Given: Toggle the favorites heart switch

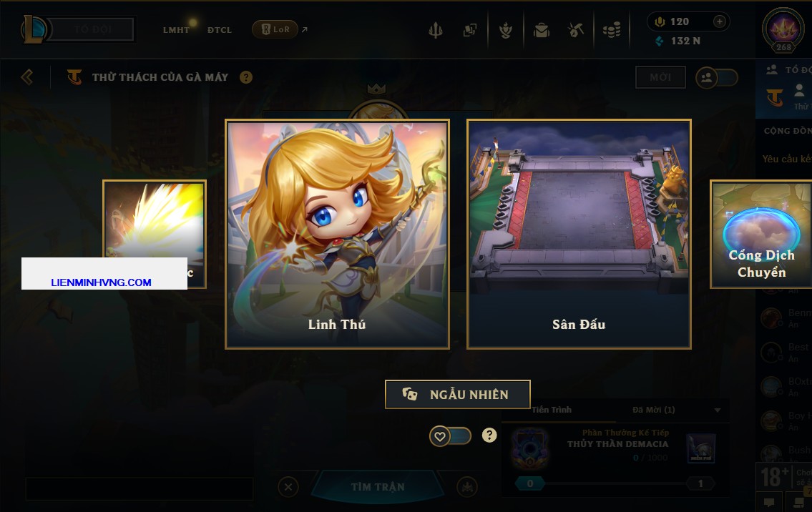Looking at the screenshot, I should tap(450, 436).
